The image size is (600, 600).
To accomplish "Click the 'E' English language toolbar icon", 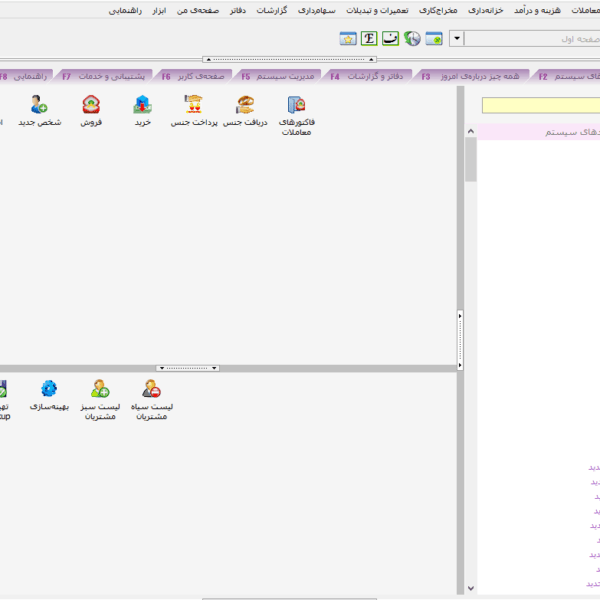I will click(369, 39).
